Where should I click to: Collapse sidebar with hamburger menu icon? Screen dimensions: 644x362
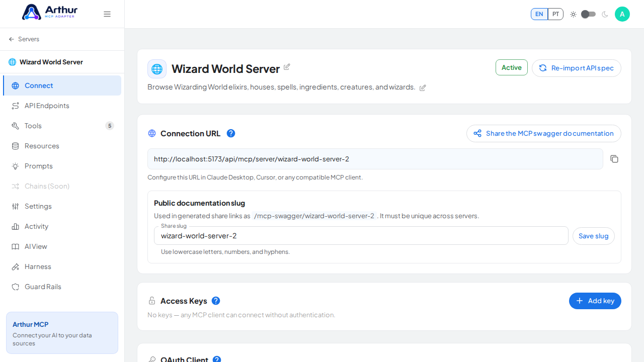pyautogui.click(x=107, y=14)
